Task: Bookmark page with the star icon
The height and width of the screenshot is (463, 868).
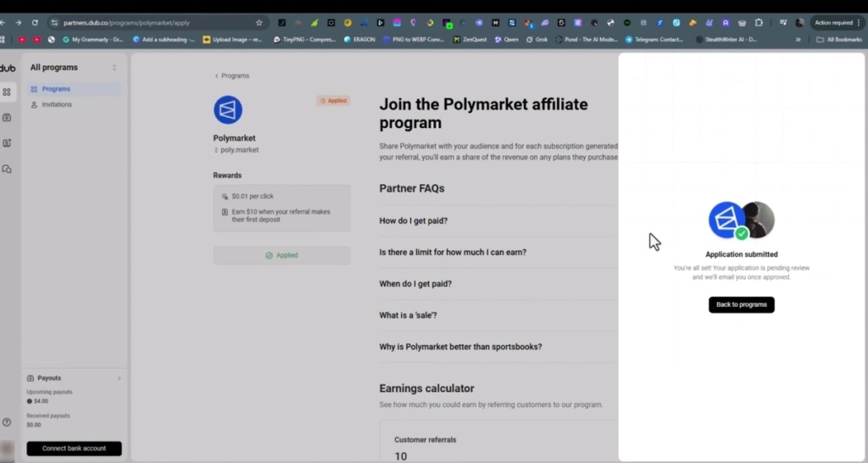Action: [259, 23]
